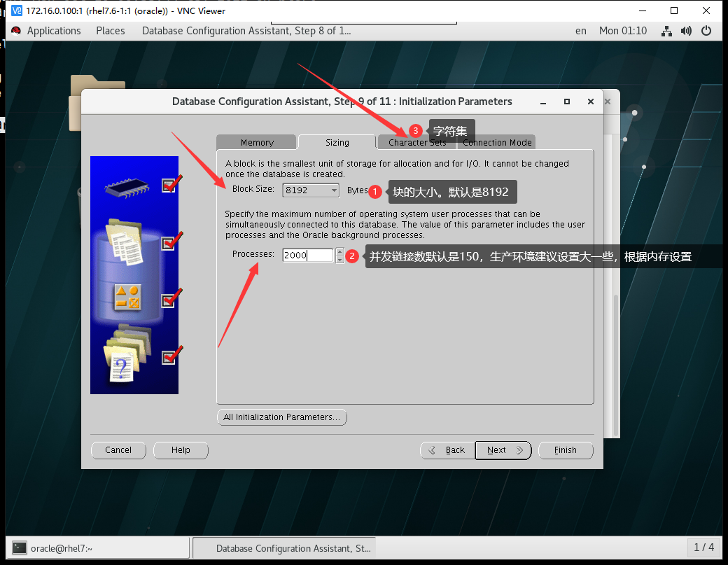Click the checkmark beside the documents image

coord(171,242)
